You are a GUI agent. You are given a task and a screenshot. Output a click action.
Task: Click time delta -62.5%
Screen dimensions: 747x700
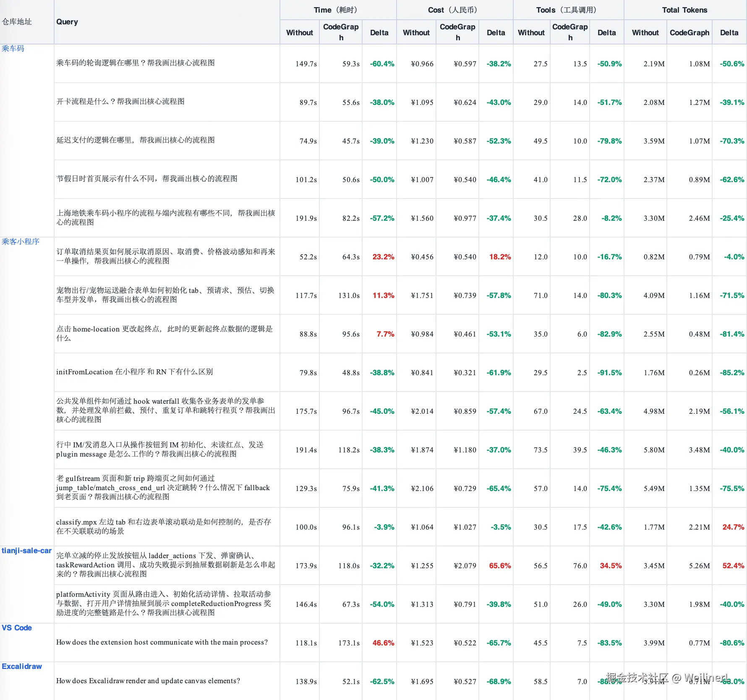tap(382, 682)
